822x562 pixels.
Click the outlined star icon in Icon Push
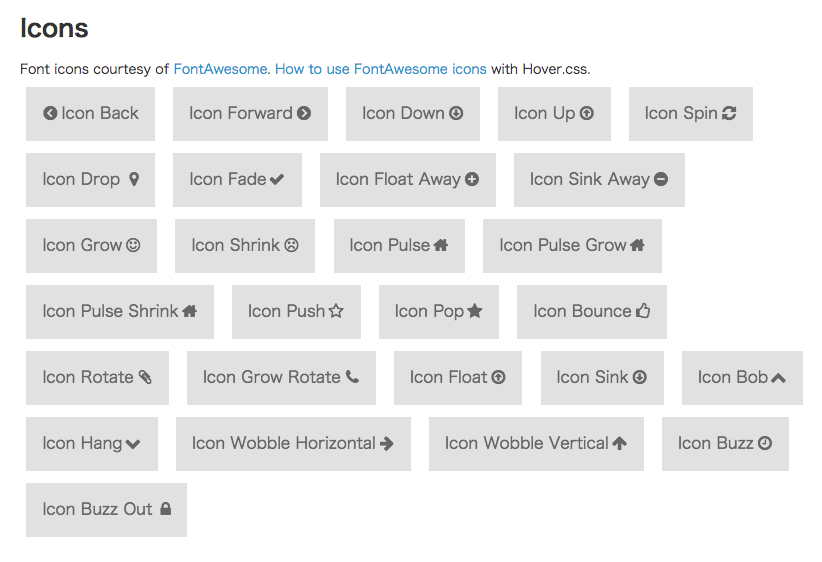336,311
